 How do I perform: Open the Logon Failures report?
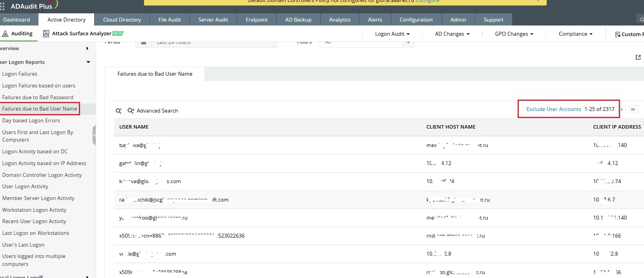(x=20, y=74)
